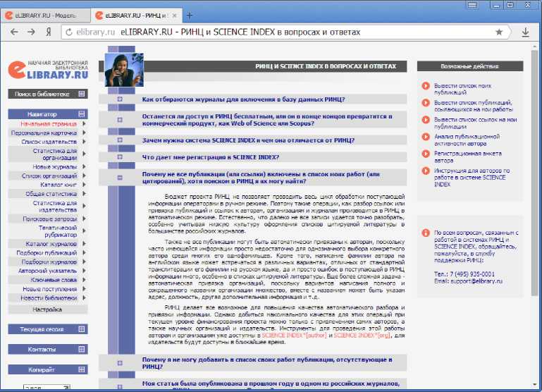
Task: Click orange arrow by Вывести список моих публикаций
Action: click(426, 86)
